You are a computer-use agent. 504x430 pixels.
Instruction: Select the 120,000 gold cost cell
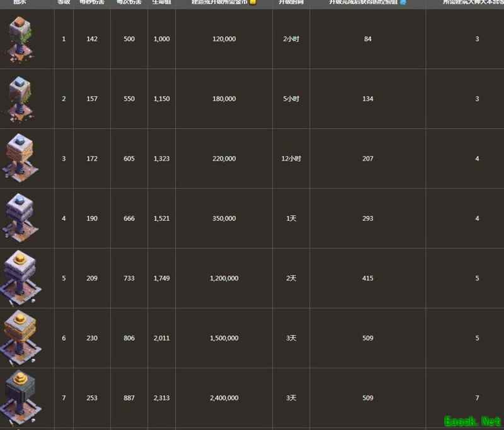tap(224, 39)
